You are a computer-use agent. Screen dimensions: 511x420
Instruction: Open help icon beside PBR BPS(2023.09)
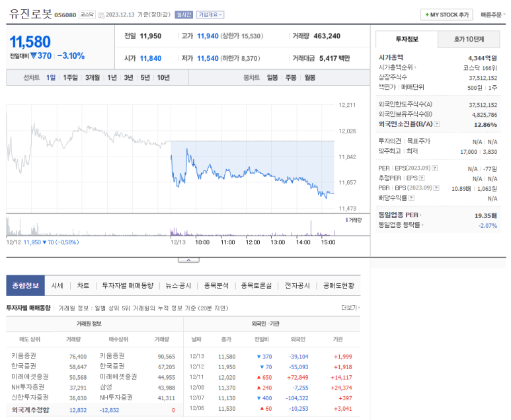click(436, 188)
